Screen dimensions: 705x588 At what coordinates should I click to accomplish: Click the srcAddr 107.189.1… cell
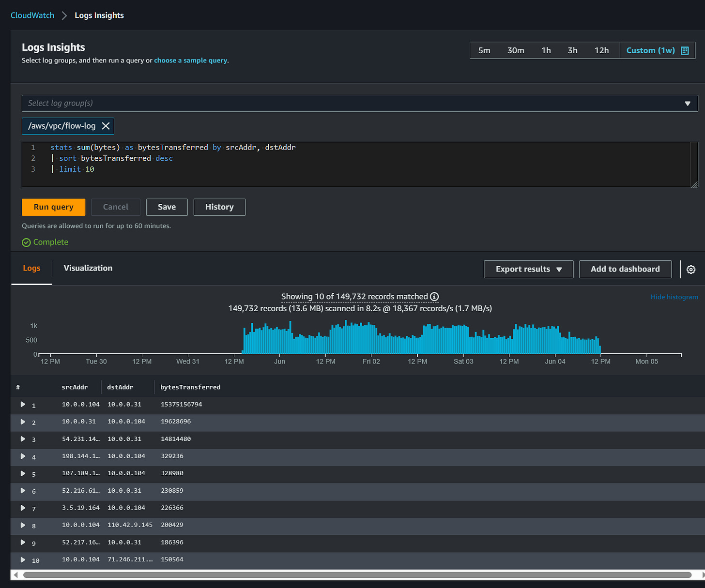[81, 473]
